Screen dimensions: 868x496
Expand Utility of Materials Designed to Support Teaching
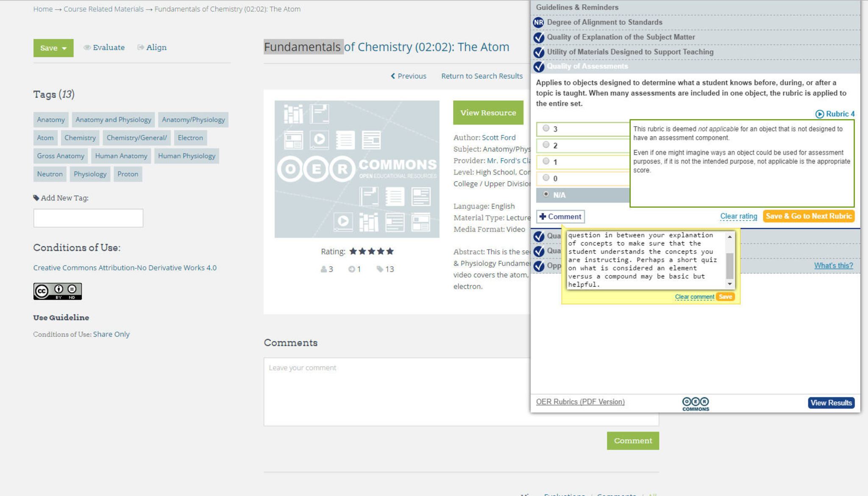coord(630,52)
